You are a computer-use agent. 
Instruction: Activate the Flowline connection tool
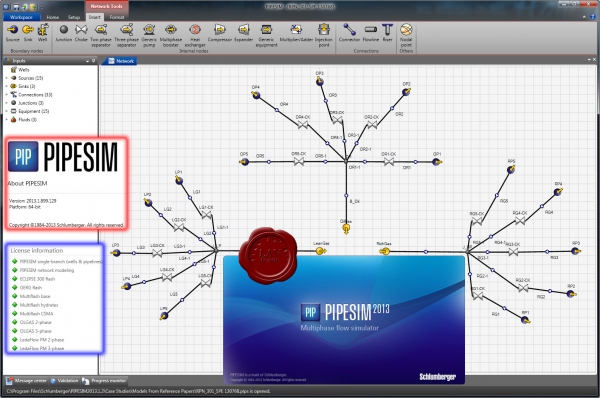click(x=370, y=33)
